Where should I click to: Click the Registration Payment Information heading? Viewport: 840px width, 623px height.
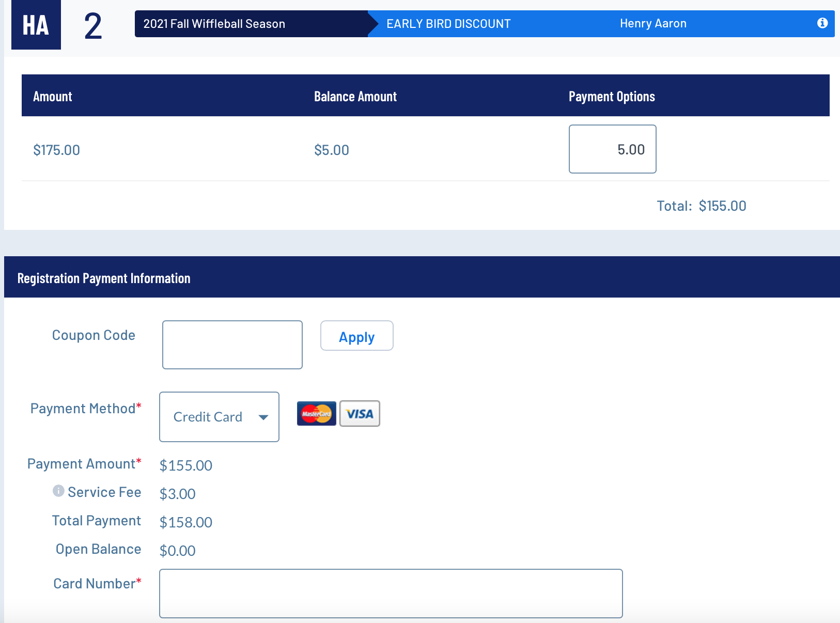104,278
